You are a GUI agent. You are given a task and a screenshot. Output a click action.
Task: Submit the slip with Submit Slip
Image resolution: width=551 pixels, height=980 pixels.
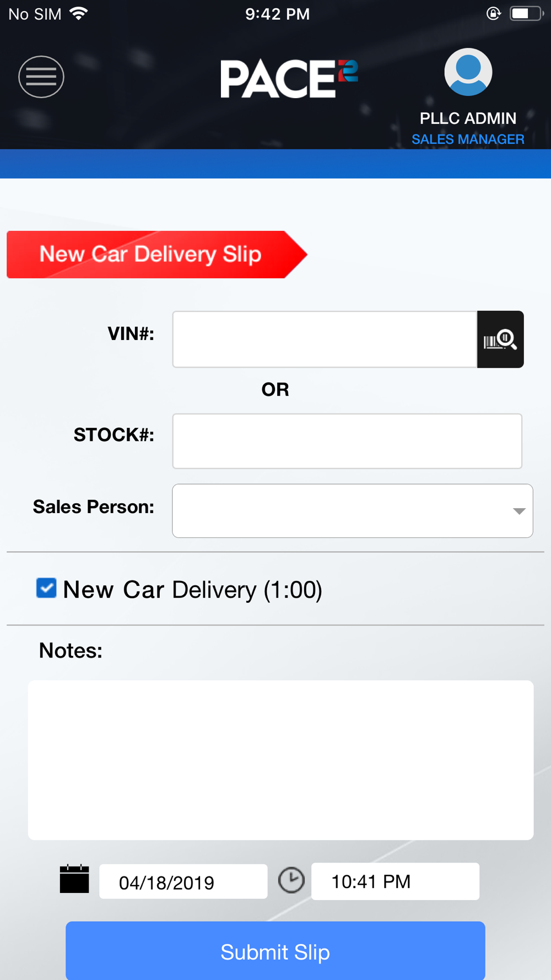[275, 951]
